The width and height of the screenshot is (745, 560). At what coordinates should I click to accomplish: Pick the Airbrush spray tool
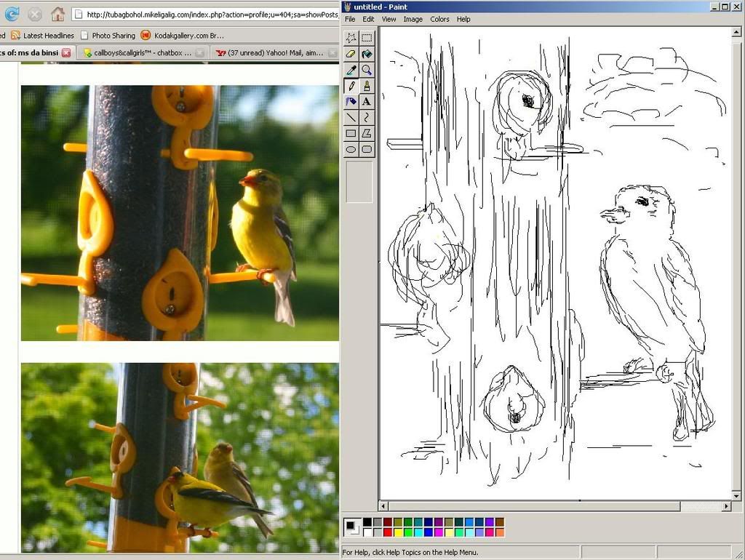[351, 102]
